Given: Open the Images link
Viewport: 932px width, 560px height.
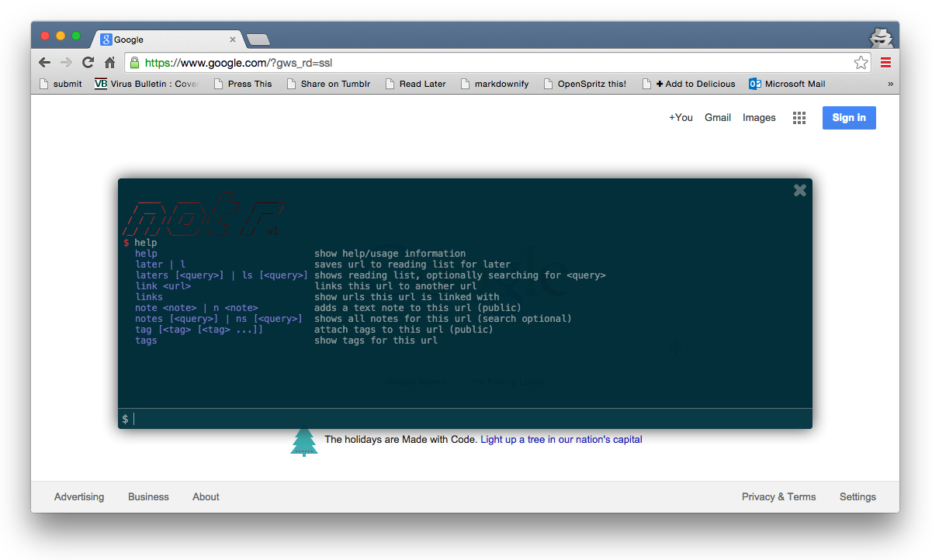Looking at the screenshot, I should 759,118.
